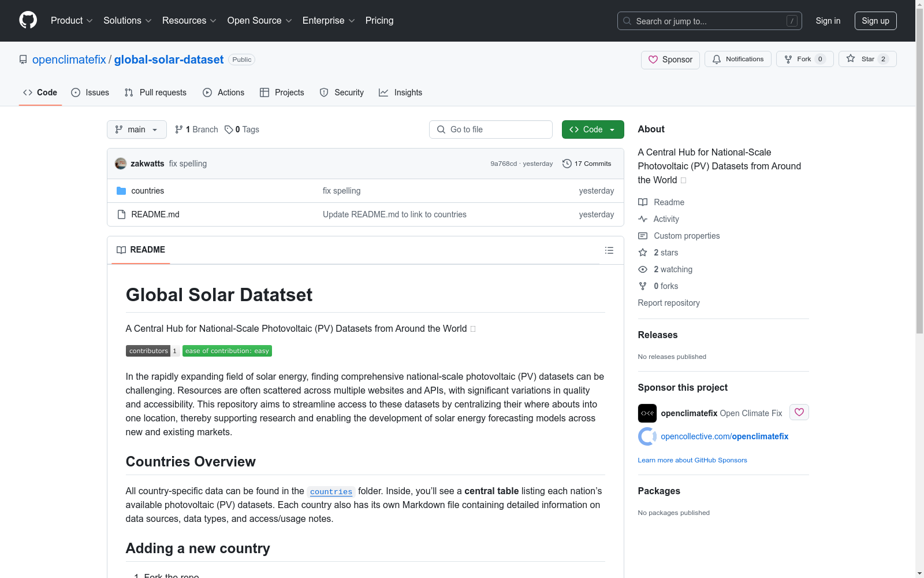The image size is (924, 578).
Task: Click the scrollbar down arrow
Action: [x=919, y=573]
